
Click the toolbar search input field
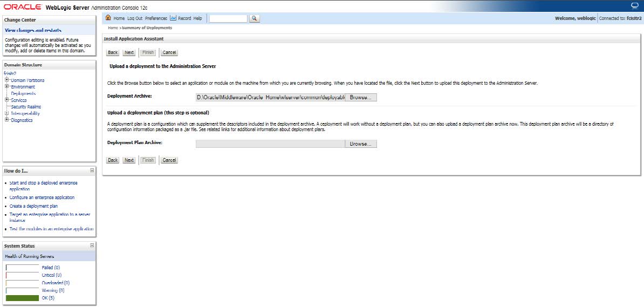pyautogui.click(x=228, y=18)
